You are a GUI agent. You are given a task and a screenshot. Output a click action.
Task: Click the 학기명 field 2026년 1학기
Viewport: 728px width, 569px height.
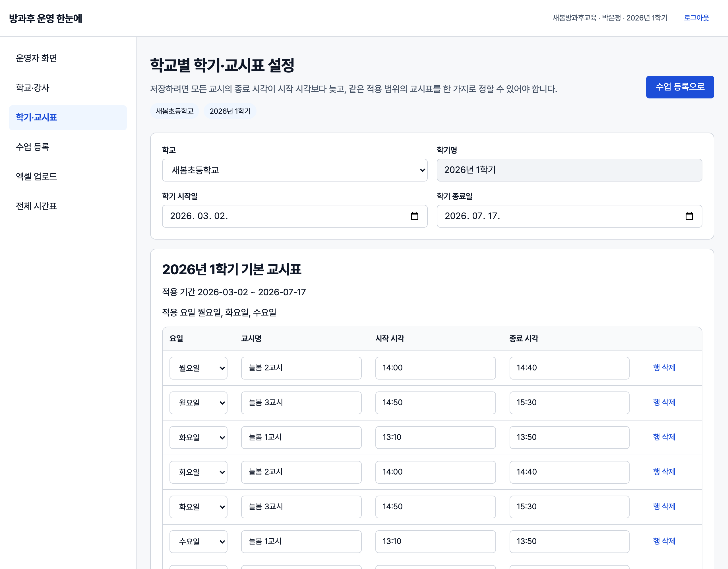(569, 170)
